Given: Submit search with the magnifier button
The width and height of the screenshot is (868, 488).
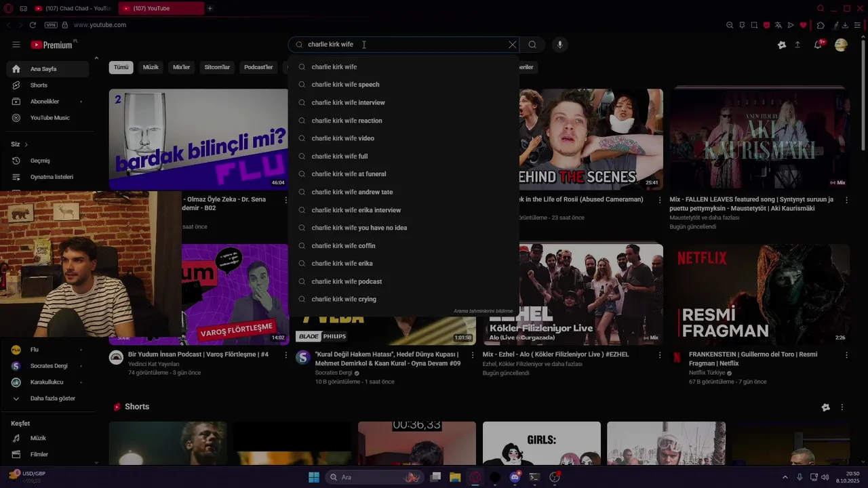Looking at the screenshot, I should 532,45.
